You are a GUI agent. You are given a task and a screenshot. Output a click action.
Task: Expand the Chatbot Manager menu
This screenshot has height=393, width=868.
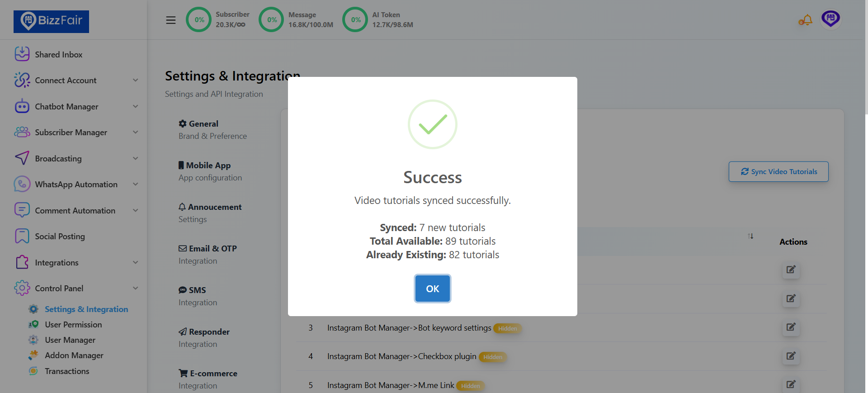(135, 107)
